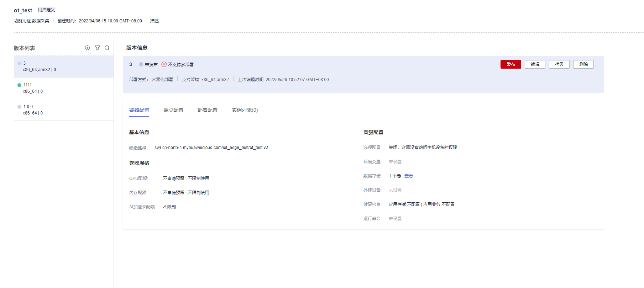The height and width of the screenshot is (288, 644).
Task: Select version 1111 in the version list
Action: pos(64,88)
